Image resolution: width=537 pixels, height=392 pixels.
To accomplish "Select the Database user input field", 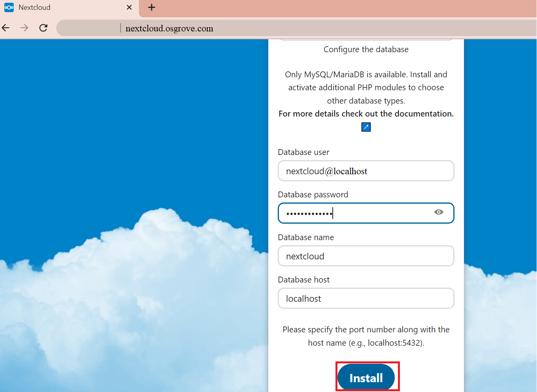I will (x=366, y=171).
